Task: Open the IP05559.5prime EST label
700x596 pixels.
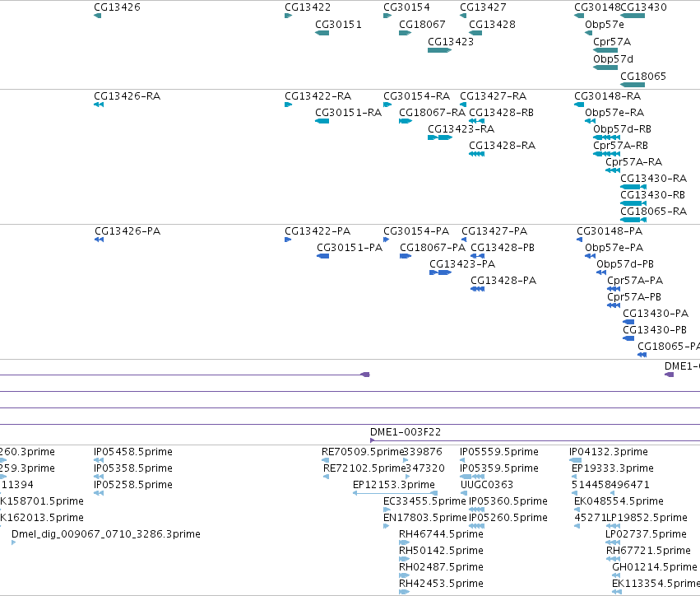Action: point(499,452)
